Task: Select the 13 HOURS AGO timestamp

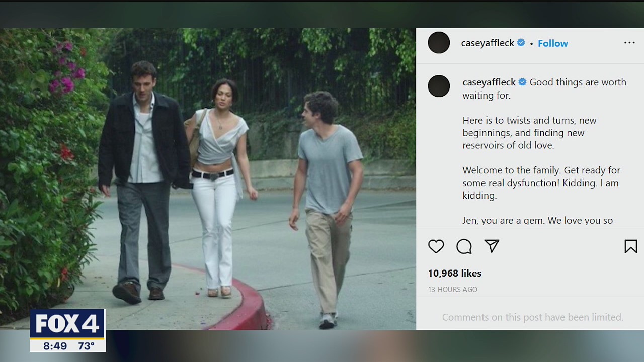Action: click(x=452, y=289)
